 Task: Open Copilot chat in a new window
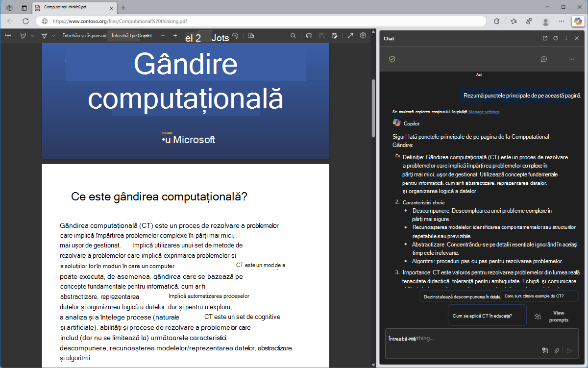click(x=545, y=38)
